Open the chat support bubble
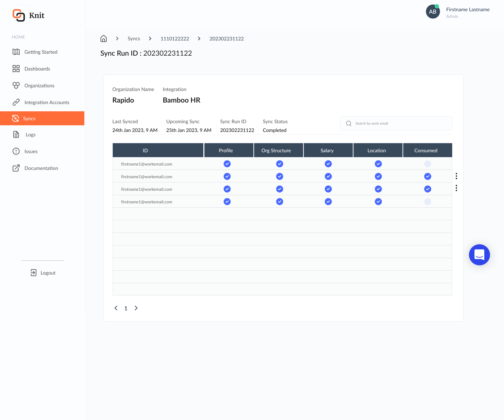Screen dimensions: 504x420 pyautogui.click(x=479, y=255)
